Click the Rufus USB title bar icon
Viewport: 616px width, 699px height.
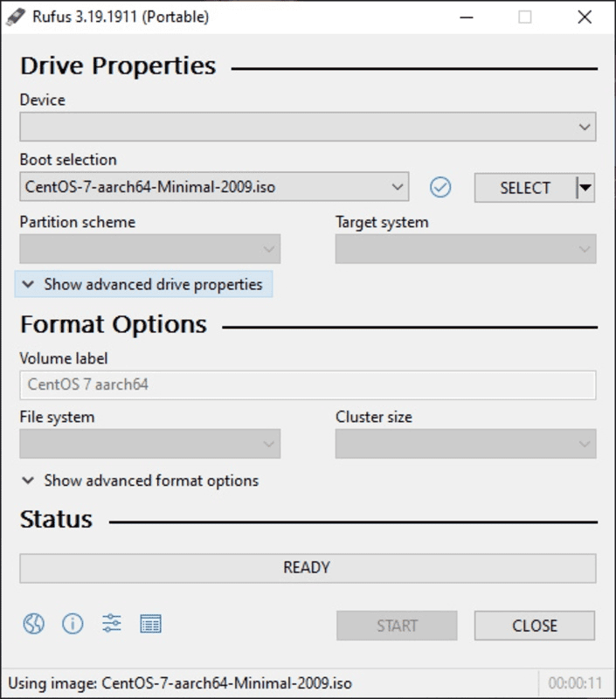click(16, 17)
